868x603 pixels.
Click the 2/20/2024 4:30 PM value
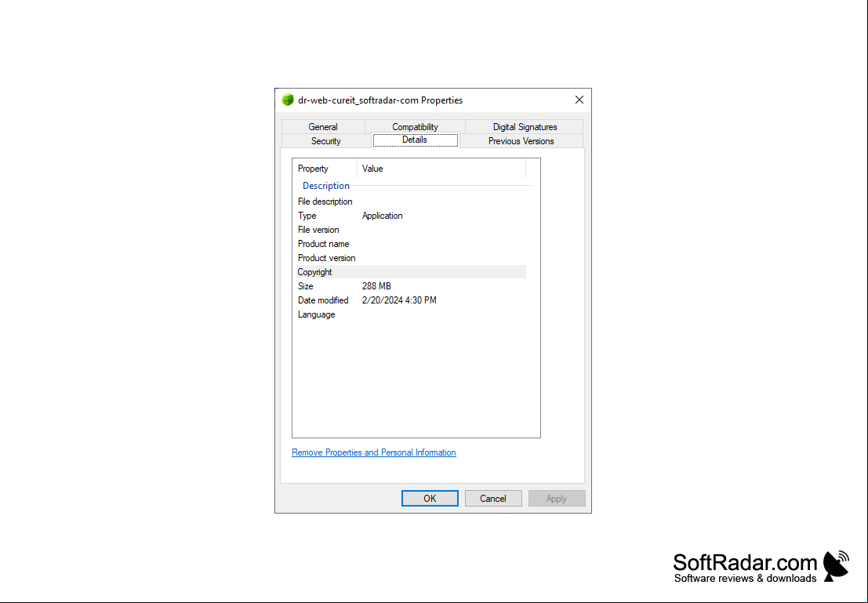(399, 300)
